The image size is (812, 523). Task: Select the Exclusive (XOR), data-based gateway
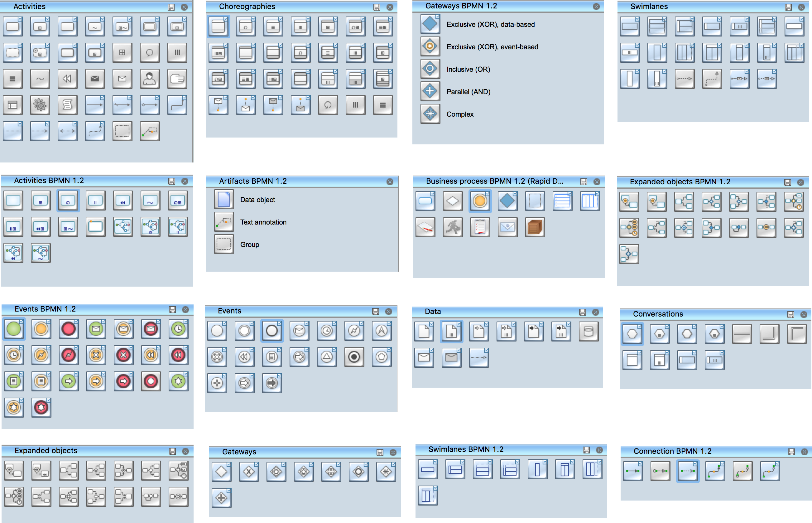[430, 24]
